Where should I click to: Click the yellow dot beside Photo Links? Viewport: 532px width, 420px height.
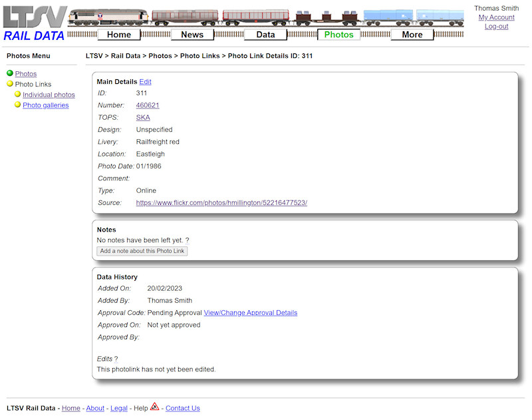9,84
